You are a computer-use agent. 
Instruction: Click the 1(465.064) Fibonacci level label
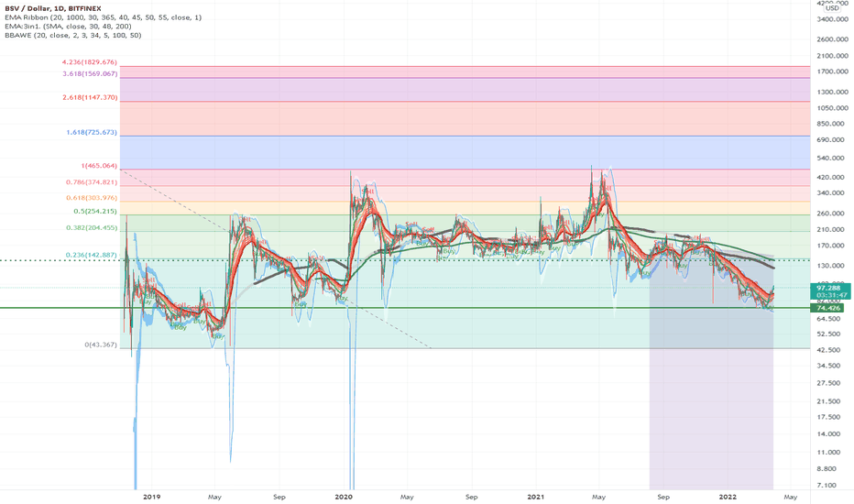point(99,165)
